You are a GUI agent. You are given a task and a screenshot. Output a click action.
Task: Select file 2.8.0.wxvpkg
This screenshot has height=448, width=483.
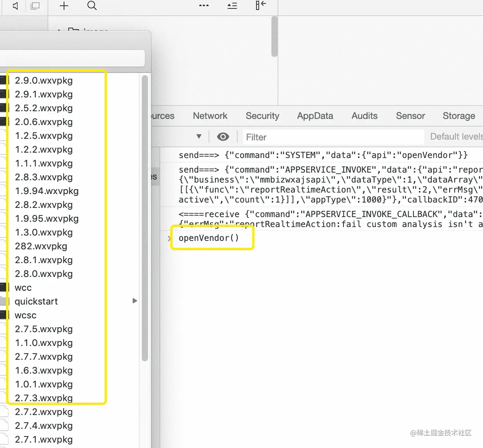[x=44, y=274]
